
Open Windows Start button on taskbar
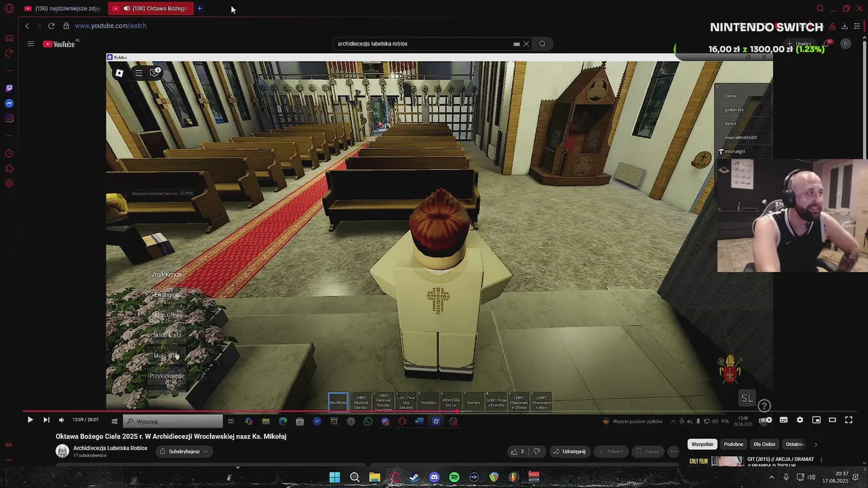tap(334, 478)
